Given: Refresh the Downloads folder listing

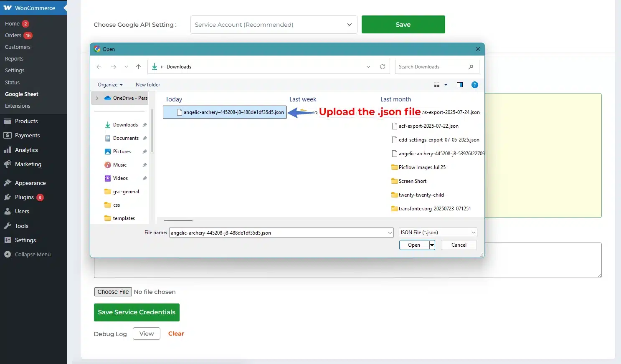Looking at the screenshot, I should [x=382, y=67].
